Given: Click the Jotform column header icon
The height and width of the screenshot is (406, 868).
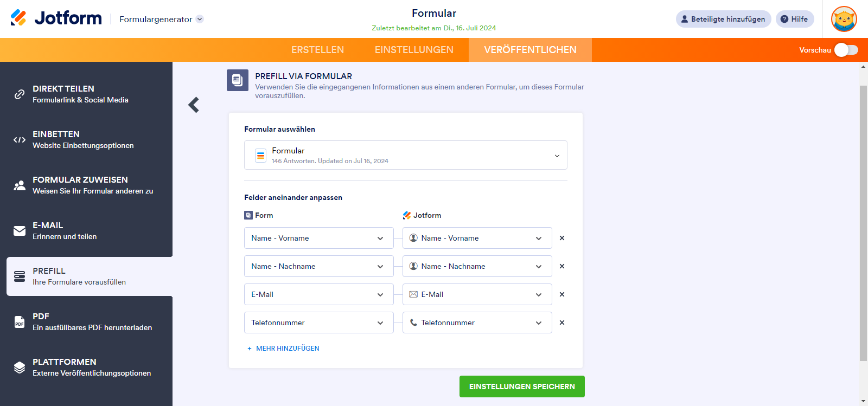Looking at the screenshot, I should (407, 215).
